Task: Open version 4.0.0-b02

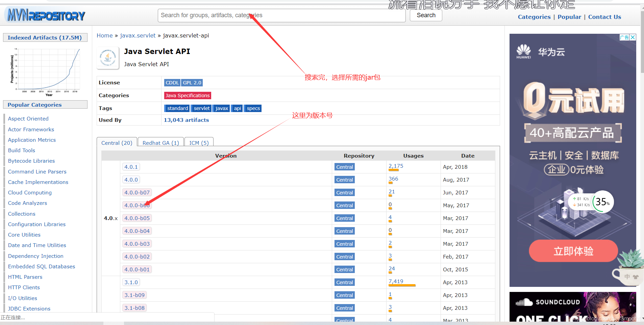Action: tap(137, 256)
